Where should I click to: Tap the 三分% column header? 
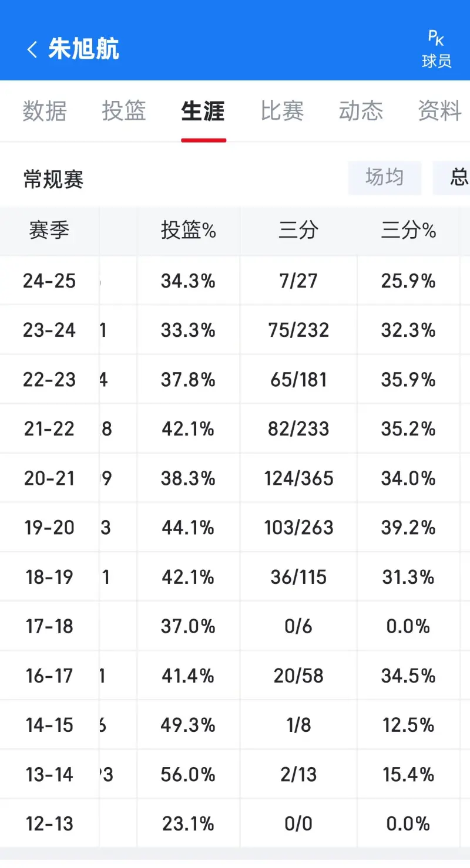[408, 231]
